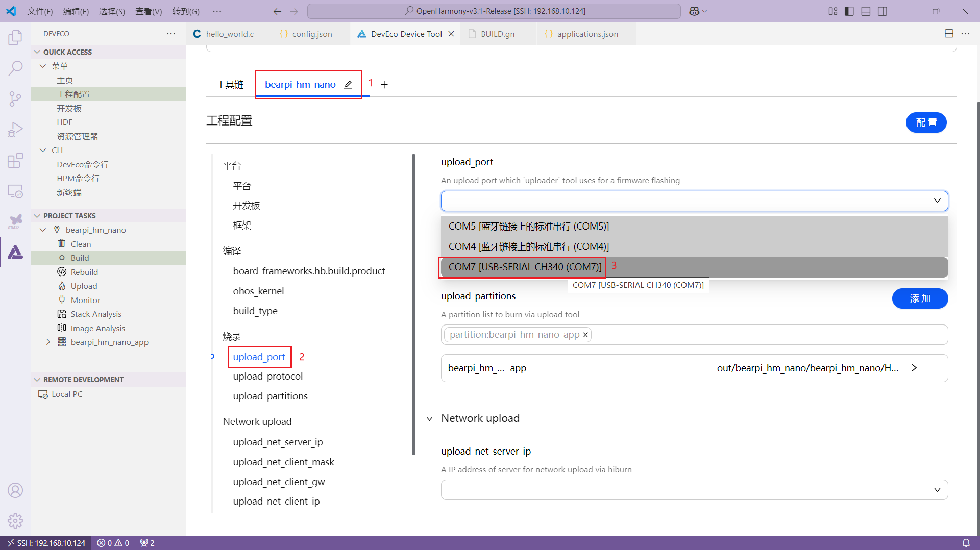Open the Search view in activity bar
This screenshot has height=550, width=980.
pos(15,68)
